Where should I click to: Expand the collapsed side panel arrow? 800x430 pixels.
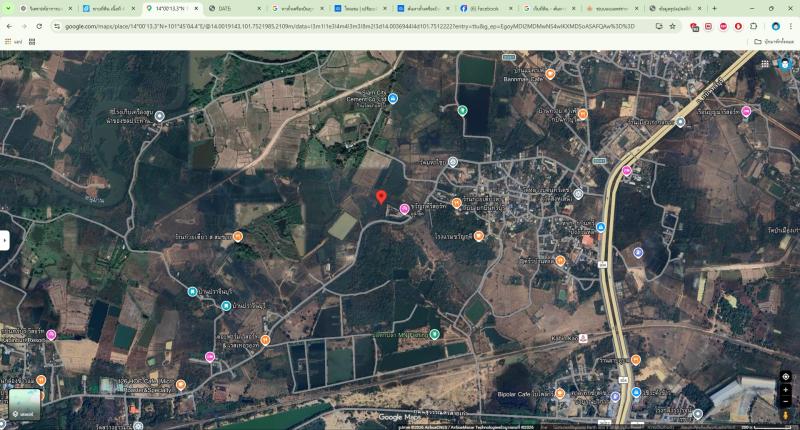(5, 240)
